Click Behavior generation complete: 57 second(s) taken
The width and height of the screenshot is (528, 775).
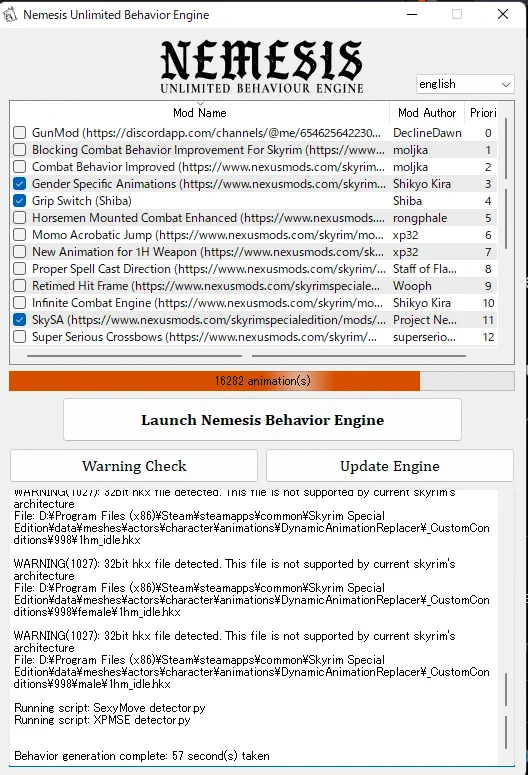(x=141, y=756)
